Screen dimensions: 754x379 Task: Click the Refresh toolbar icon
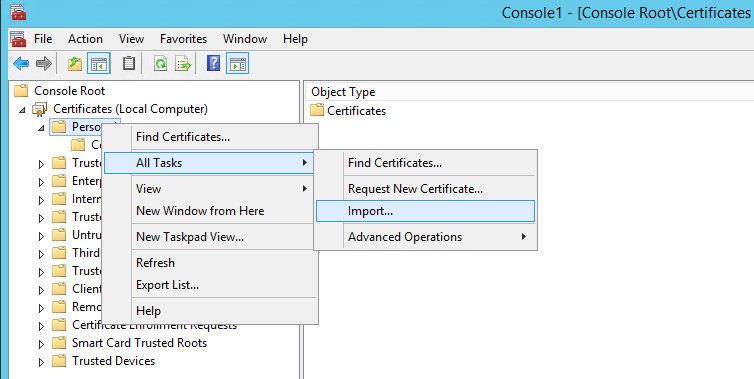pos(160,63)
